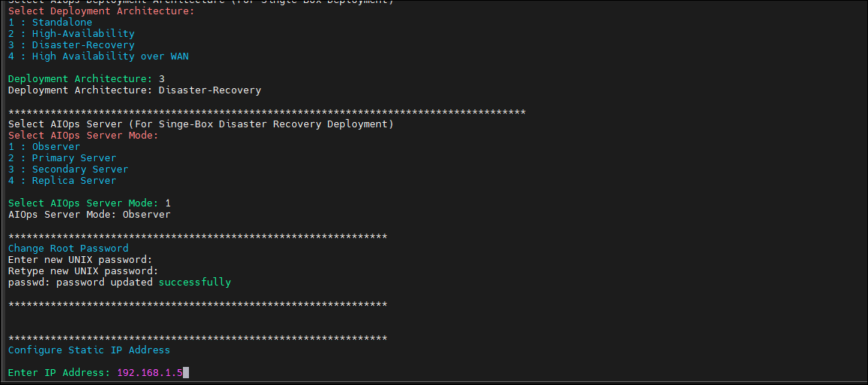Click the 'Select AIOps Server Mode:' red heading
This screenshot has height=385, width=868.
click(x=84, y=135)
